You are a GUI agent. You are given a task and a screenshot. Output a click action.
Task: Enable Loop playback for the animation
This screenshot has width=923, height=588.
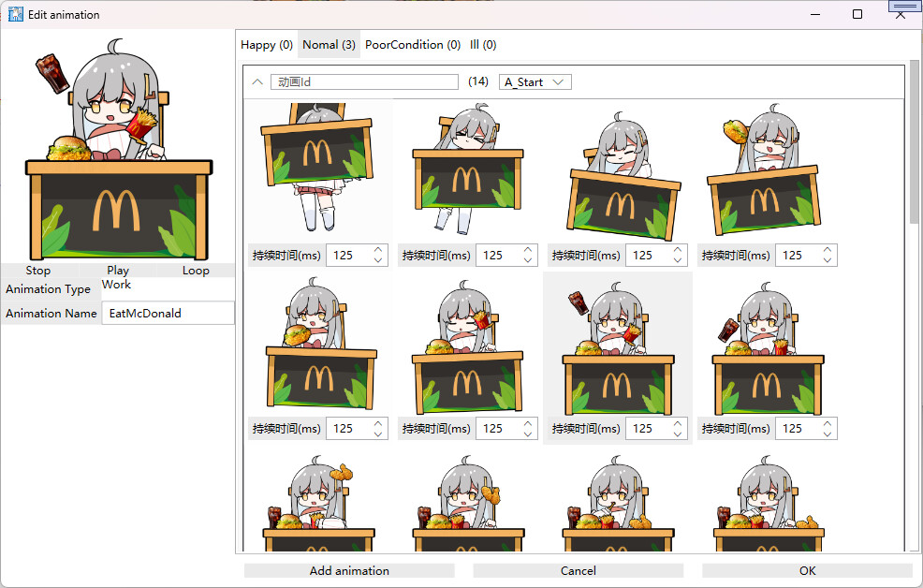(196, 270)
